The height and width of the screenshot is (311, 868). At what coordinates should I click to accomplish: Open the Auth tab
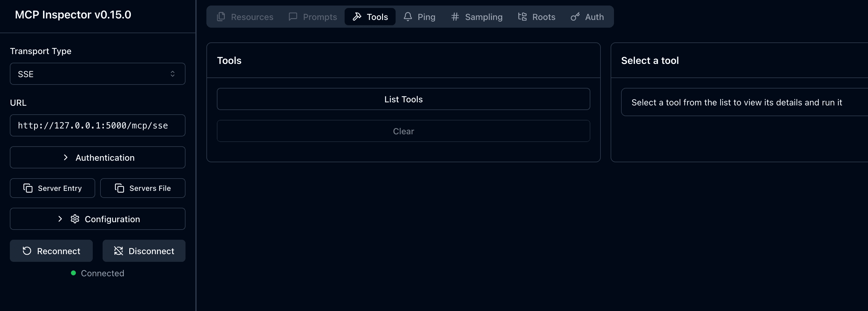coord(587,17)
